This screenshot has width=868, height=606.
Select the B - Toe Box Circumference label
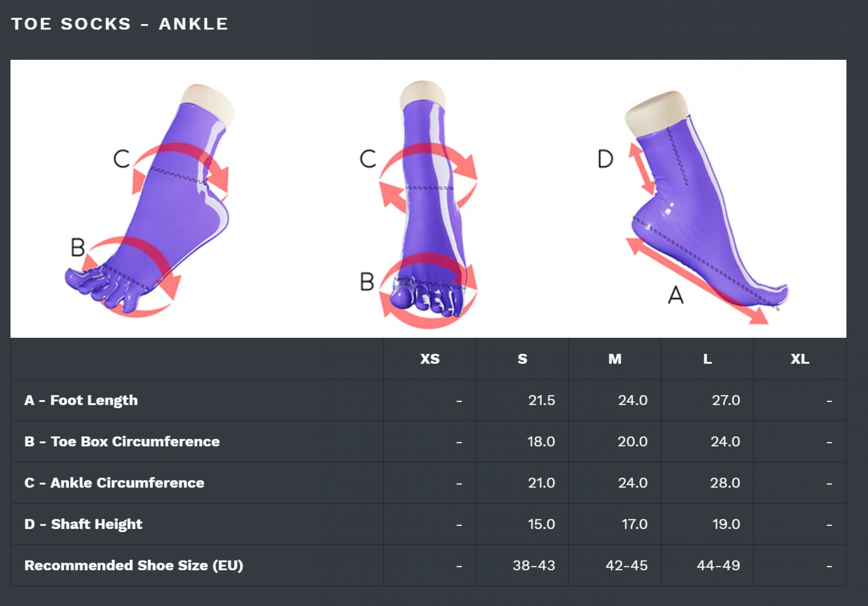point(122,441)
